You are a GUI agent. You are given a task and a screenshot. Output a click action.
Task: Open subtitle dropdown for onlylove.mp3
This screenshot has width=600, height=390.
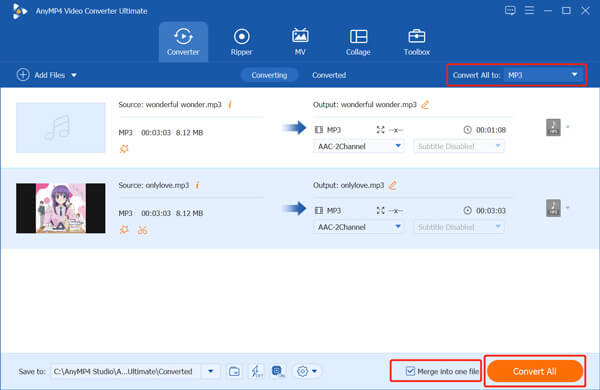pos(458,227)
